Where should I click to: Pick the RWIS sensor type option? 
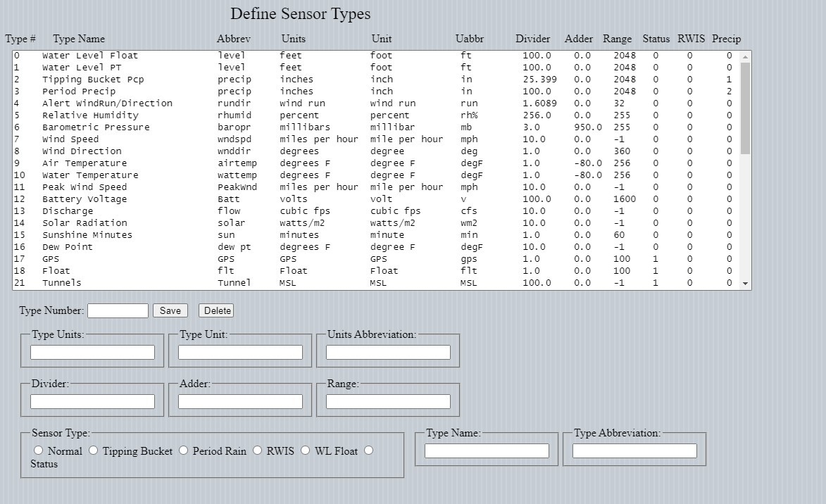[x=258, y=451]
